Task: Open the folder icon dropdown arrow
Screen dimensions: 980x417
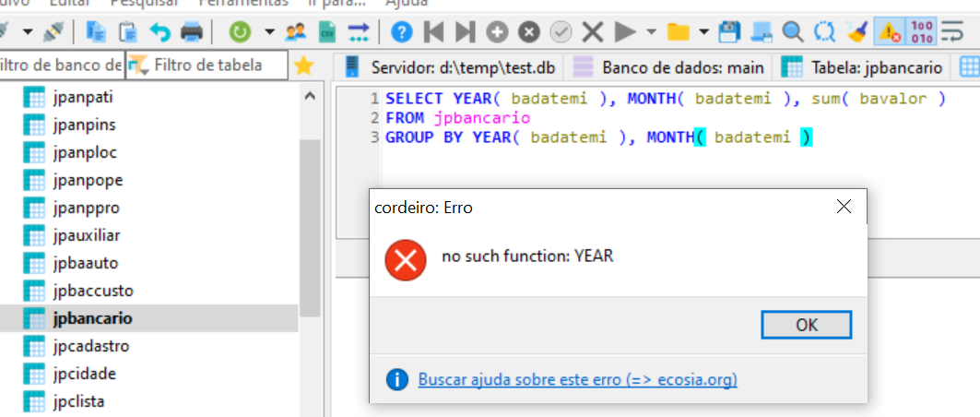Action: click(704, 31)
